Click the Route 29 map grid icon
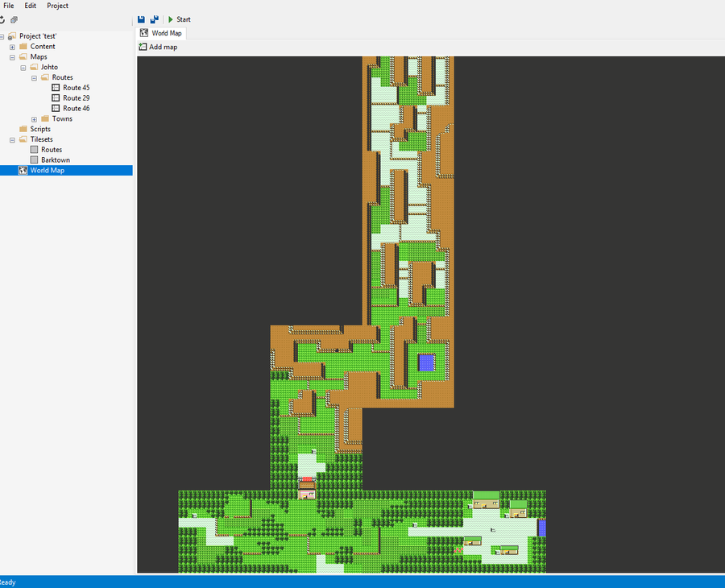The height and width of the screenshot is (588, 725). point(56,97)
